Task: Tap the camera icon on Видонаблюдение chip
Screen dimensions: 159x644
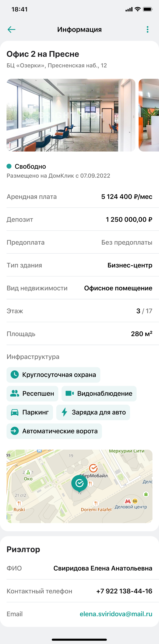Action: coord(69,393)
